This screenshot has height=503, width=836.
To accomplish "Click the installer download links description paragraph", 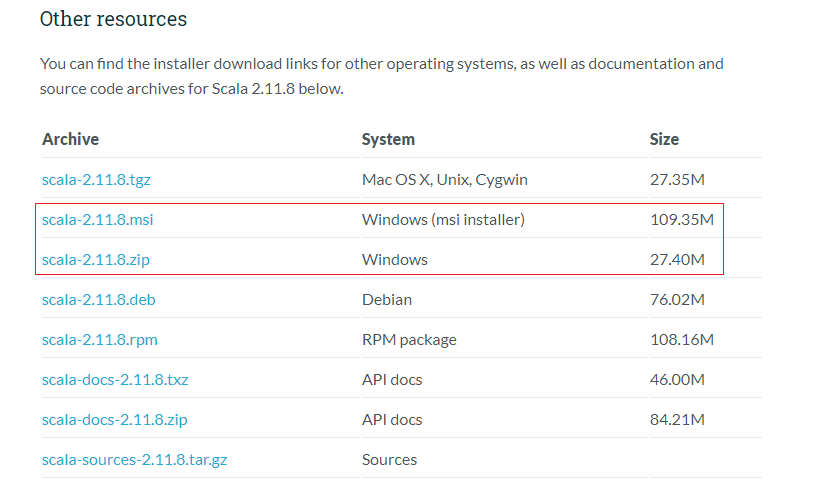I will (381, 76).
